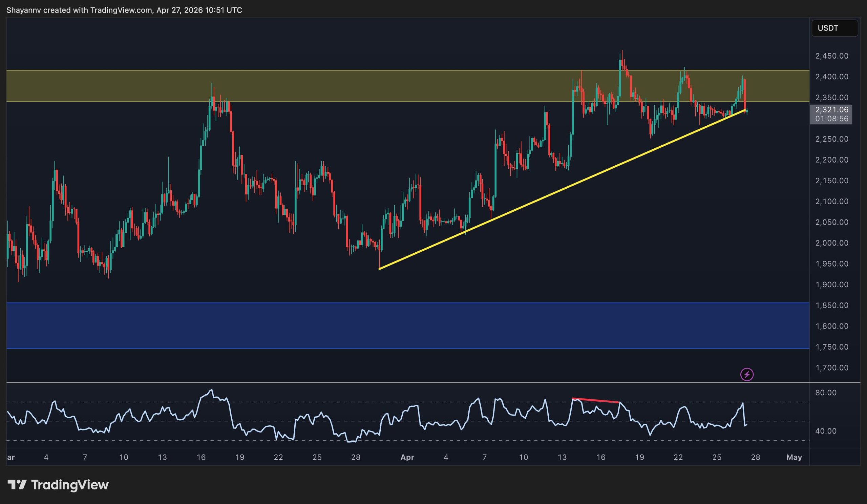Viewport: 867px width, 504px height.
Task: Click the May label on time axis
Action: 794,458
